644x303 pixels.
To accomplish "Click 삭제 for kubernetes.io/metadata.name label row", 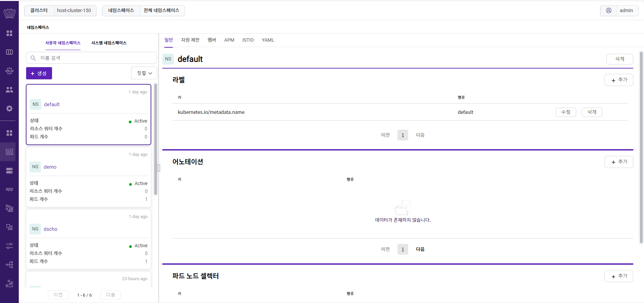I will tap(592, 112).
